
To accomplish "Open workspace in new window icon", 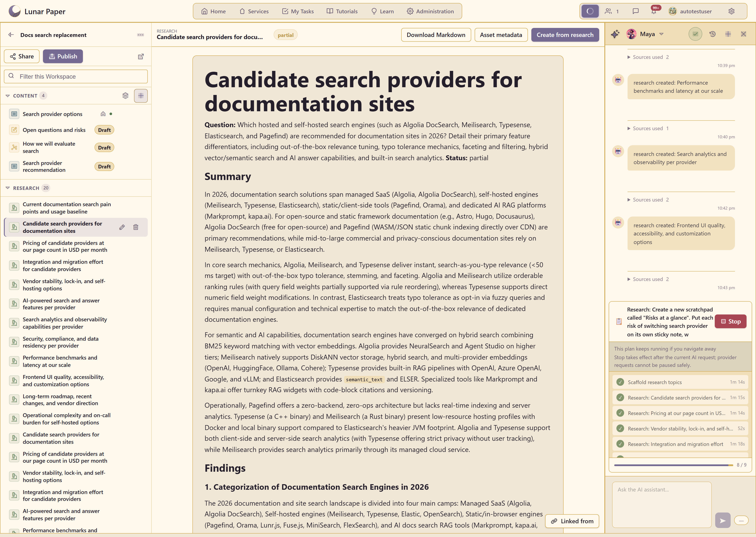I will [141, 56].
